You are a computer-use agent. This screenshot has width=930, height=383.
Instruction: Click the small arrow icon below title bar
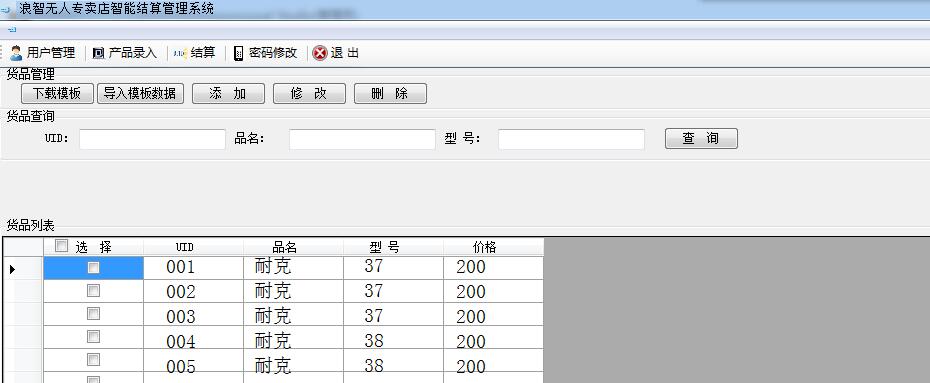point(12,29)
